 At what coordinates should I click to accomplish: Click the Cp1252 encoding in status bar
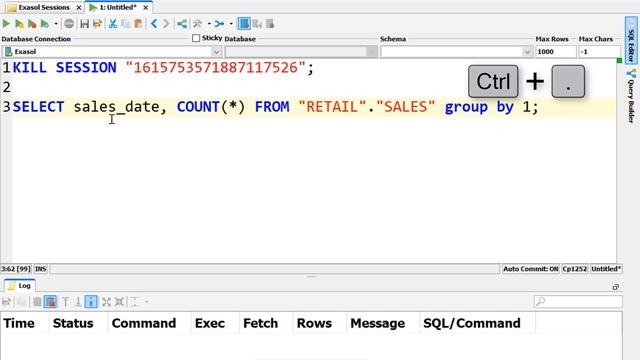pyautogui.click(x=574, y=269)
